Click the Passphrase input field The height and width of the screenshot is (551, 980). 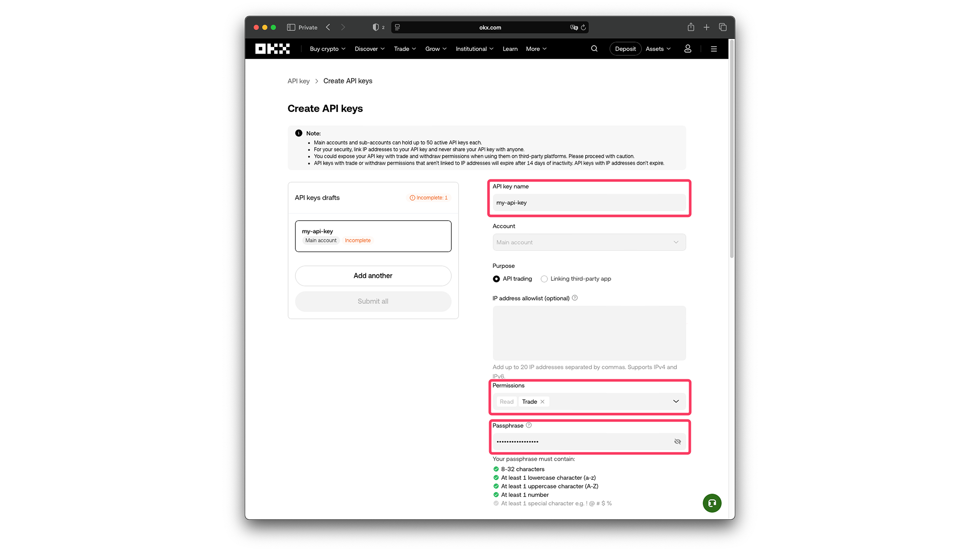589,441
